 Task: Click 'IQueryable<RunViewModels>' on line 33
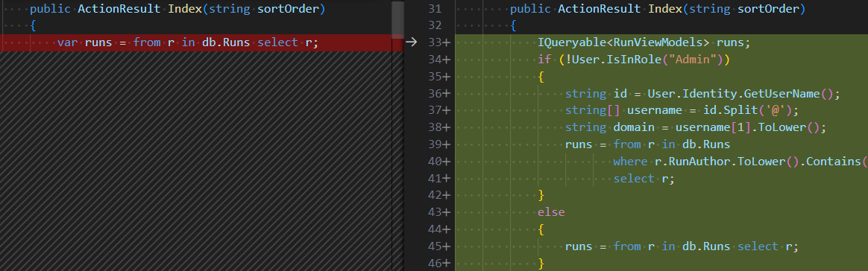pos(624,42)
